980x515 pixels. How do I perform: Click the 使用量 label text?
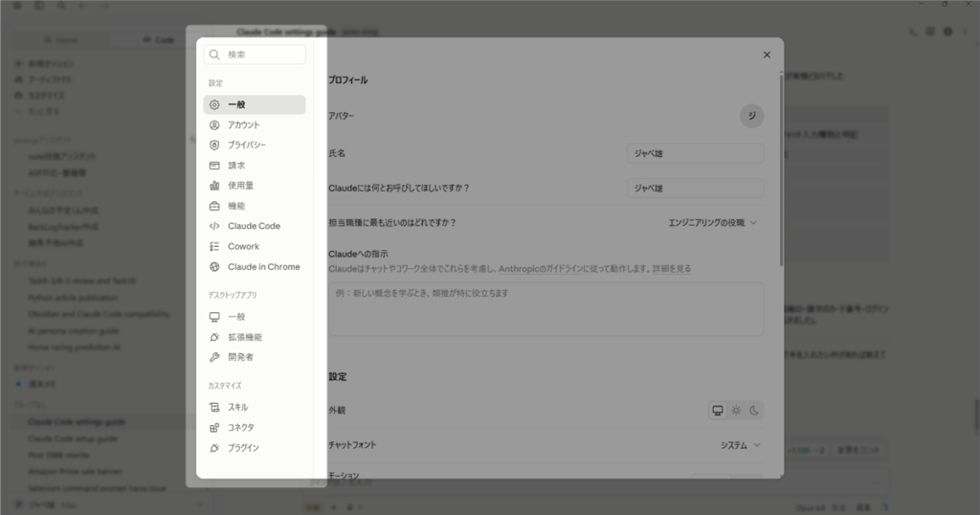240,186
